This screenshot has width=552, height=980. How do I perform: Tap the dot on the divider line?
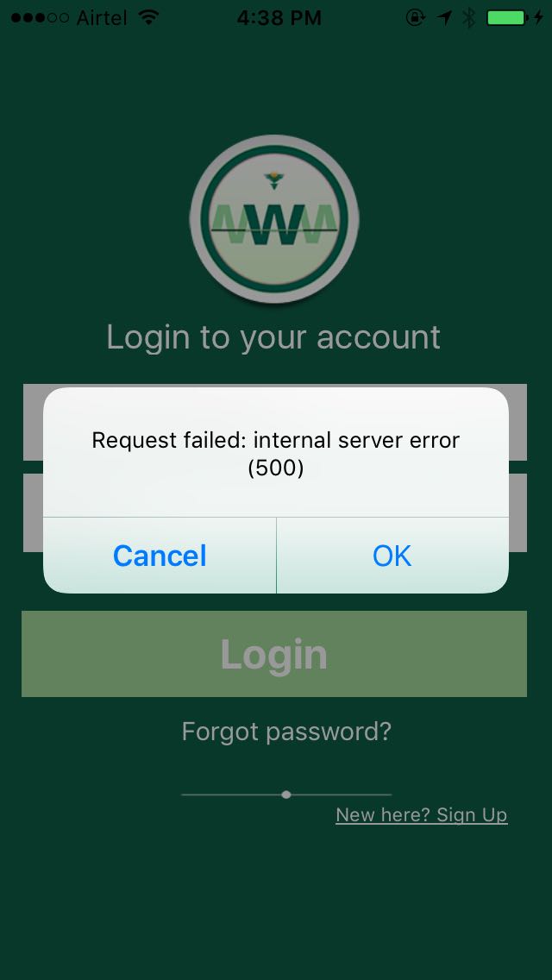[286, 795]
